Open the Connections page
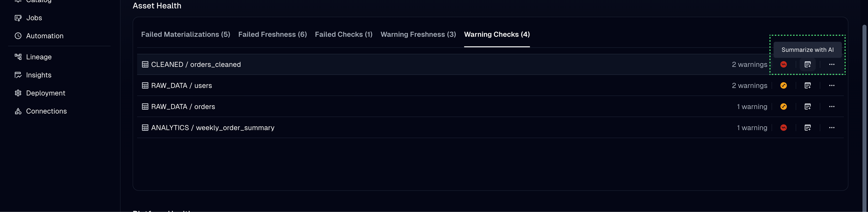Viewport: 868px width, 212px height. click(46, 111)
